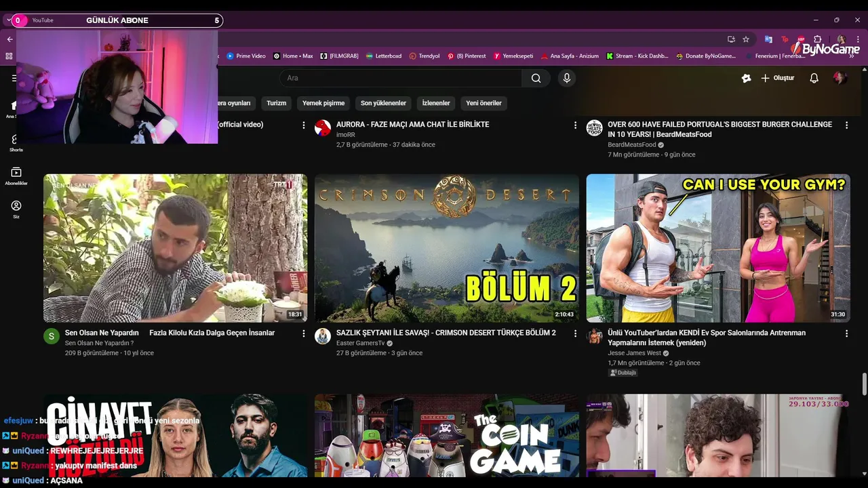
Task: Select the Turizm filter chip
Action: pyautogui.click(x=277, y=103)
